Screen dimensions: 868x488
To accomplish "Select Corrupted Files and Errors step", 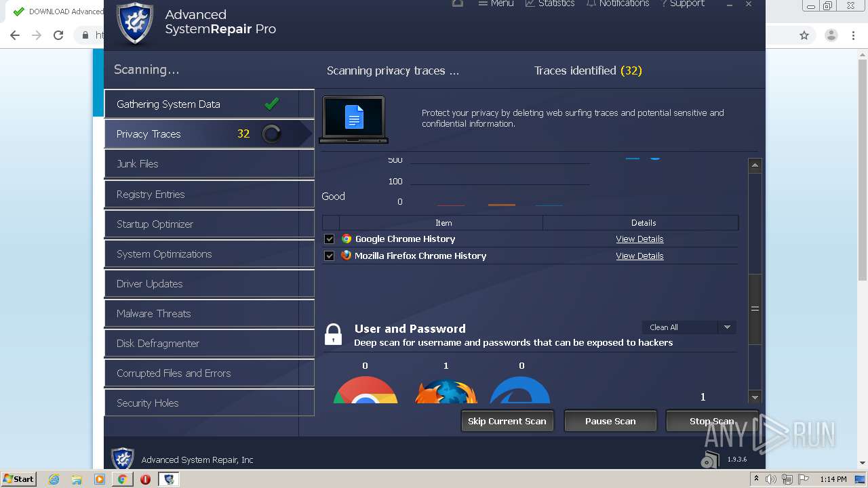I will click(209, 373).
